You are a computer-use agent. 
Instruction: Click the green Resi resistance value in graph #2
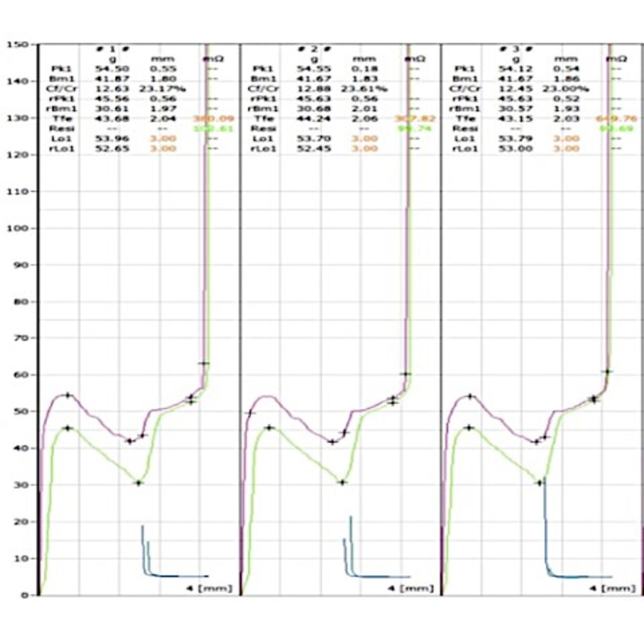(x=415, y=129)
